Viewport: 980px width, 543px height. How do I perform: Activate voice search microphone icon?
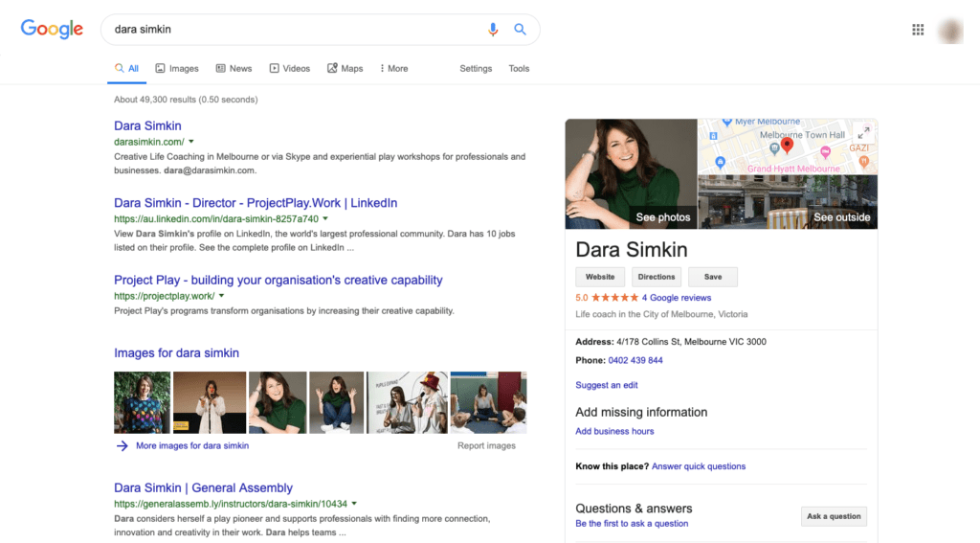pos(493,30)
